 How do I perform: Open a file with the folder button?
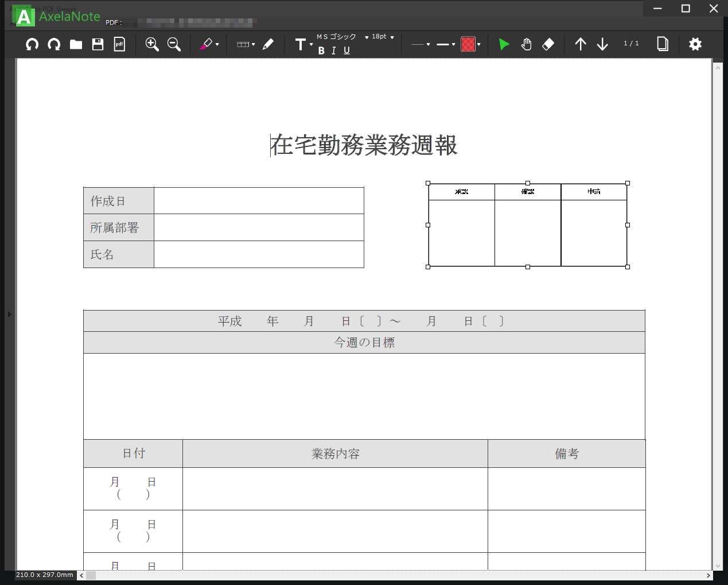(76, 44)
